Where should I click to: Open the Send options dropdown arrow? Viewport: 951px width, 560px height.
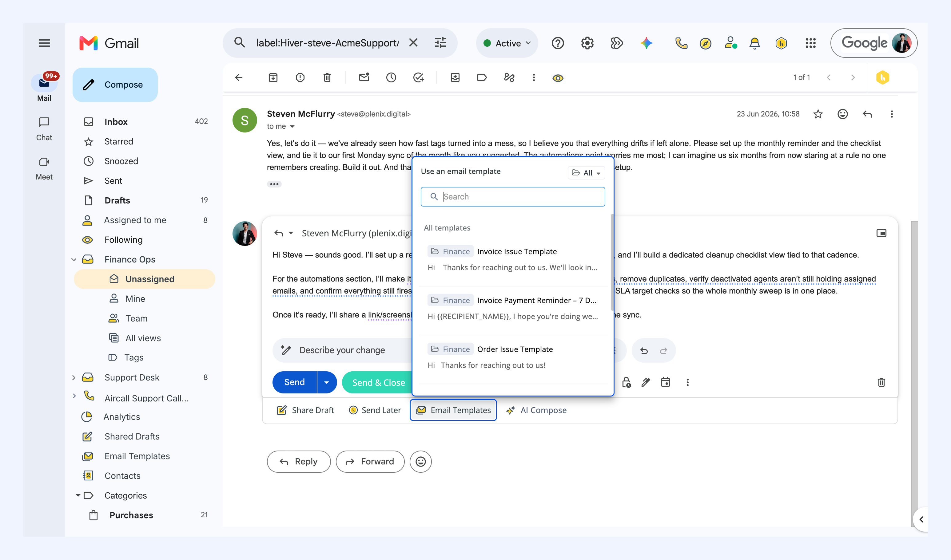[x=327, y=382]
